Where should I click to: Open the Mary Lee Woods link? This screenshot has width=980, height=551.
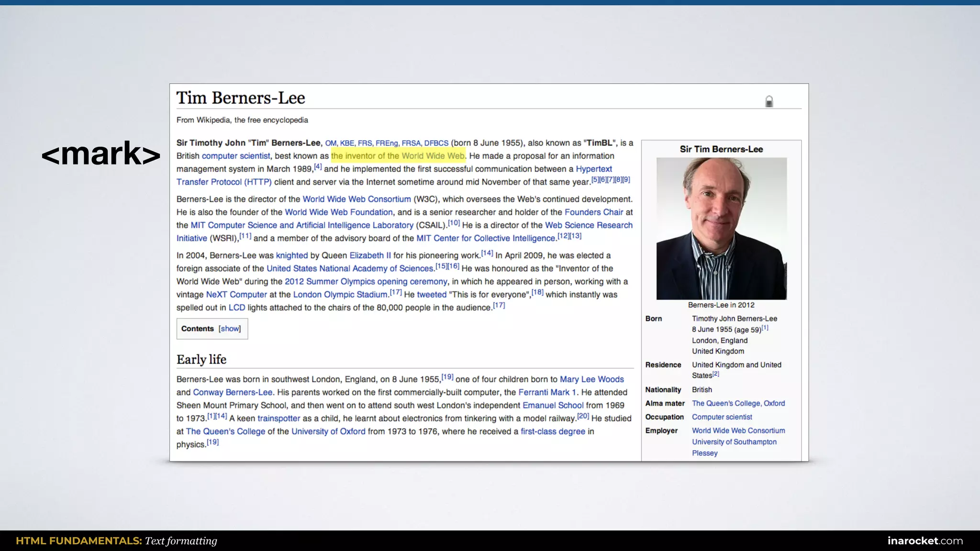(591, 379)
